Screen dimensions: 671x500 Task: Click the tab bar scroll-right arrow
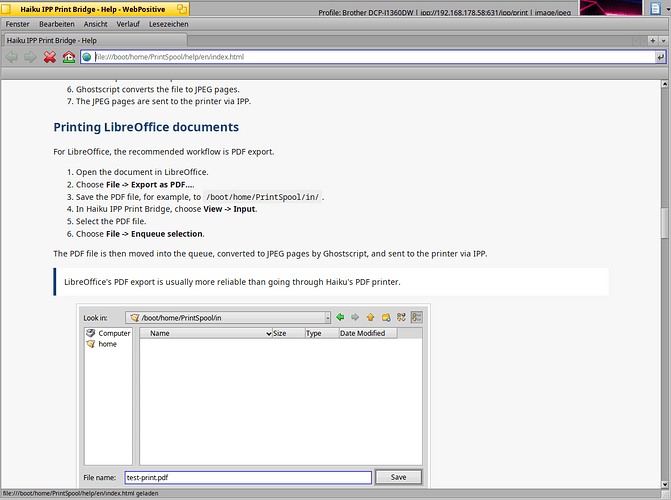tap(643, 41)
